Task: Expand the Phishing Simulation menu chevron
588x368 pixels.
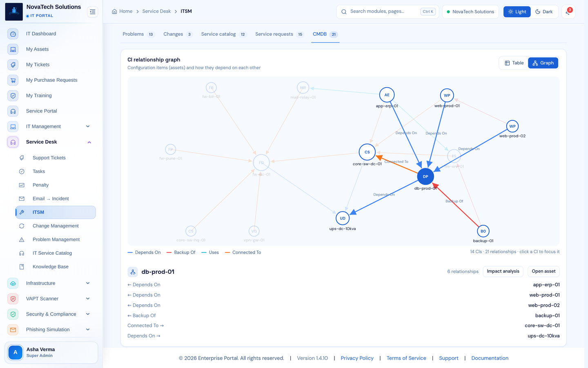Action: pos(88,330)
